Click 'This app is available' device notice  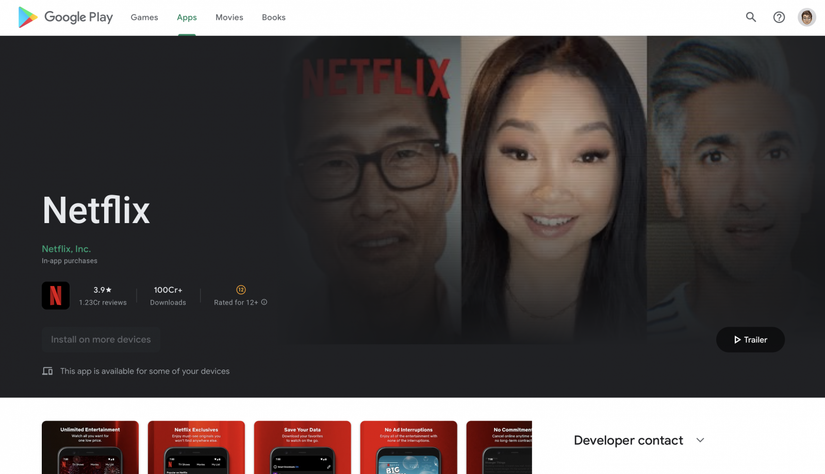145,371
